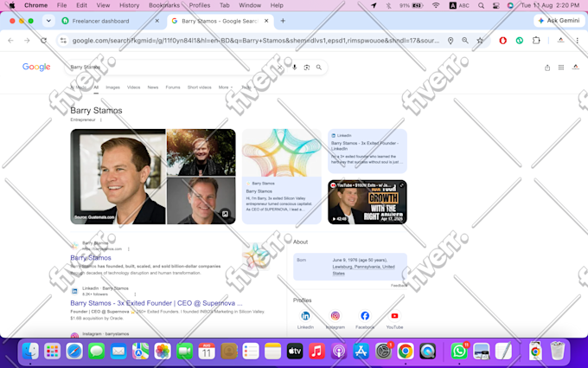
Task: Open the image gallery icon on gray portrait
Action: (x=225, y=214)
